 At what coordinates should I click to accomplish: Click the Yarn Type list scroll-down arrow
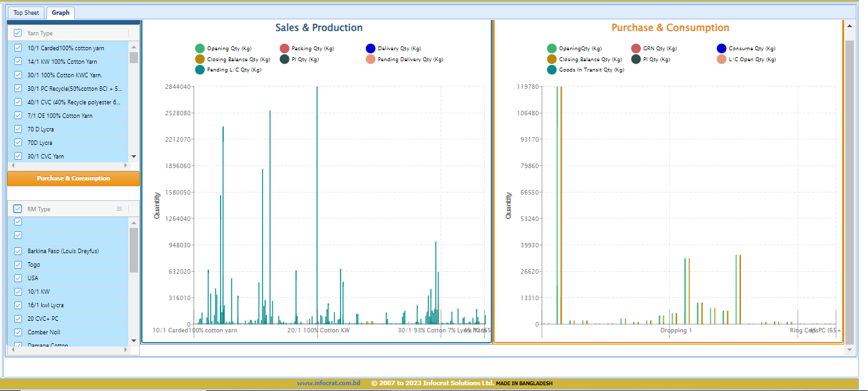(x=134, y=157)
